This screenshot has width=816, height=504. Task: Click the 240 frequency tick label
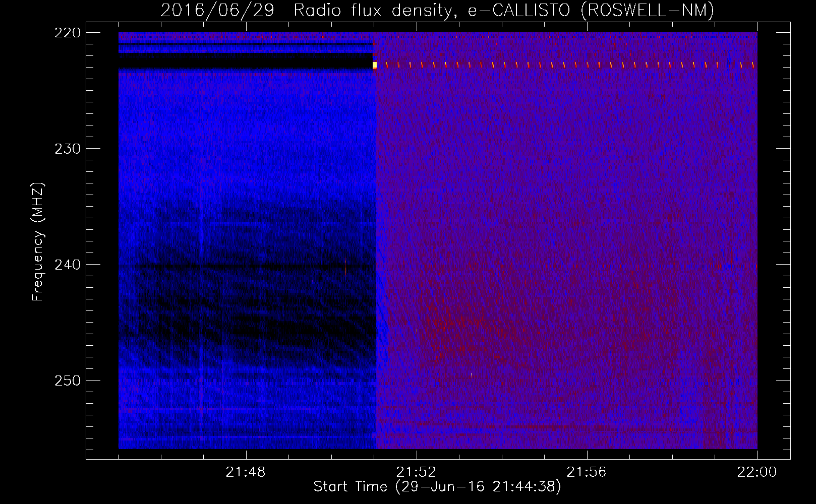68,265
